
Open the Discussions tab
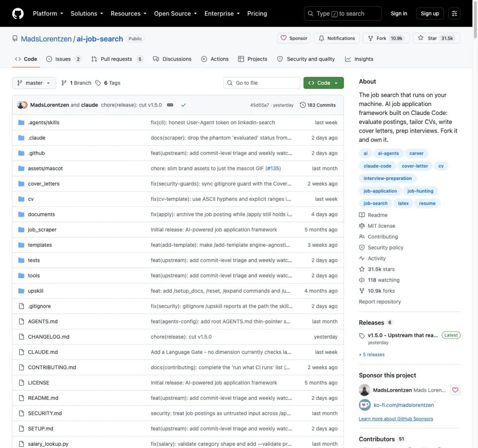172,59
